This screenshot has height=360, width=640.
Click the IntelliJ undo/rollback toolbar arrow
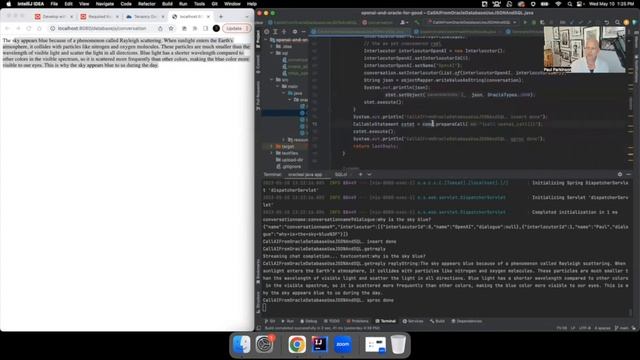607,22
